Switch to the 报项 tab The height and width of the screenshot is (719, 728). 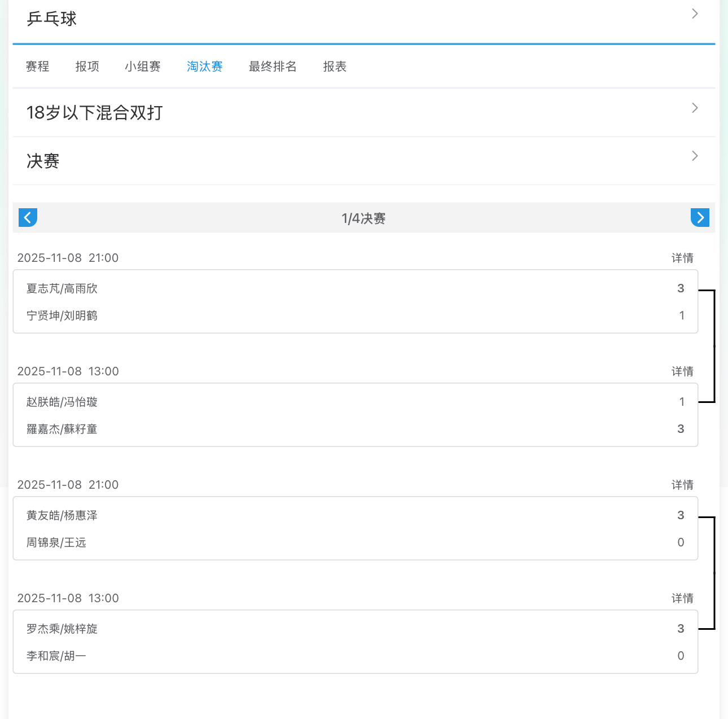87,66
